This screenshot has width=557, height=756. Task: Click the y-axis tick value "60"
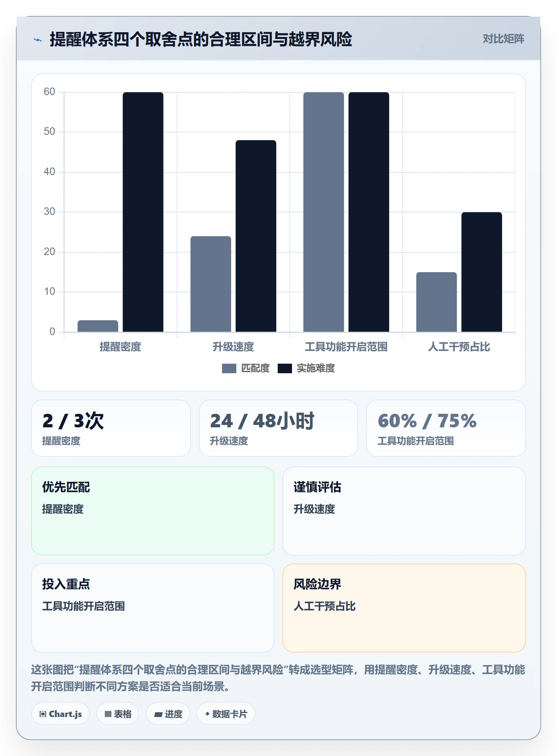(x=50, y=92)
